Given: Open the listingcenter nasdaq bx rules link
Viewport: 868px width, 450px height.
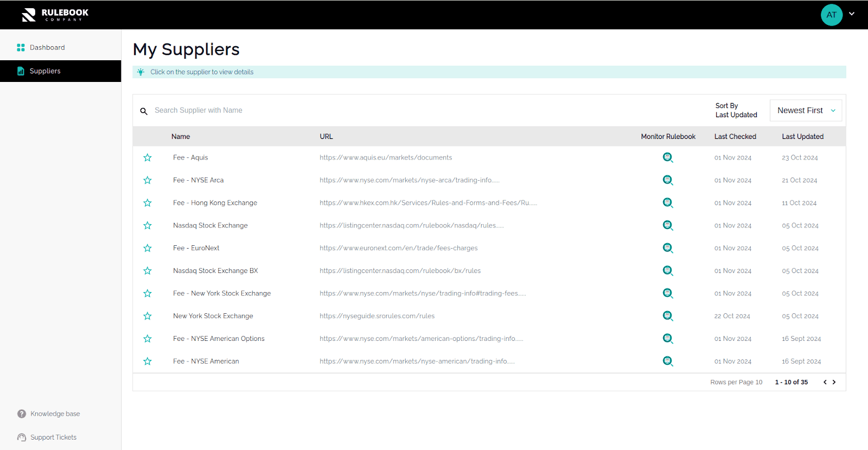Looking at the screenshot, I should point(400,271).
